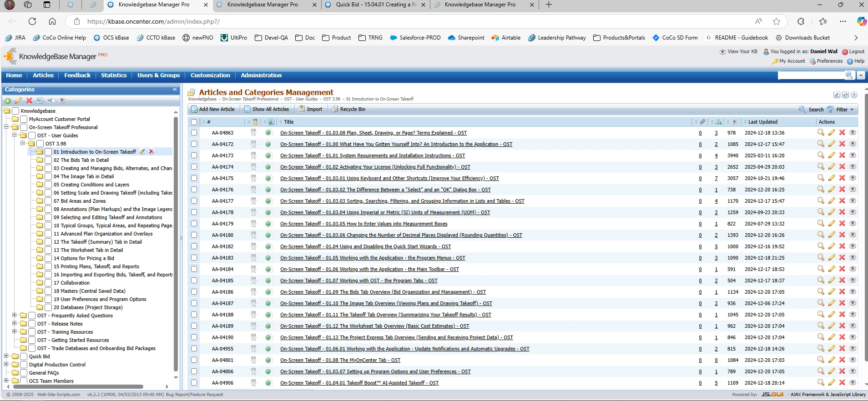Click the green status dot for AA-04175
The width and height of the screenshot is (868, 401).
coord(268,178)
